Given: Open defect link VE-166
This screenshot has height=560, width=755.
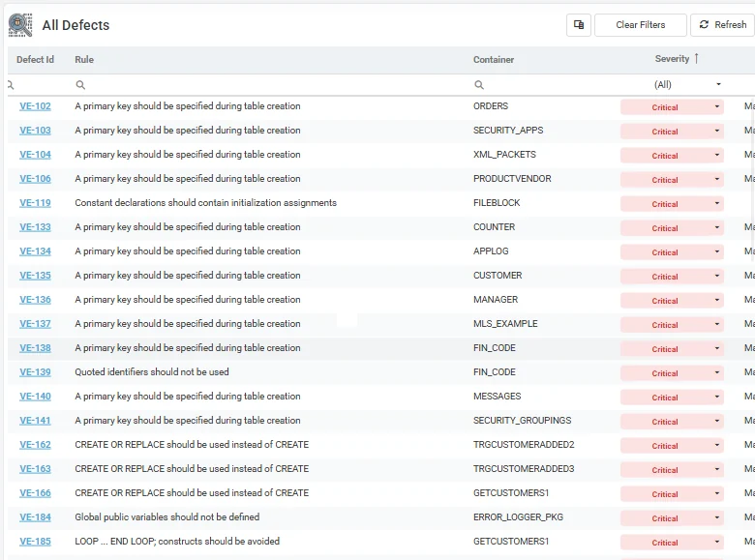Looking at the screenshot, I should [35, 493].
